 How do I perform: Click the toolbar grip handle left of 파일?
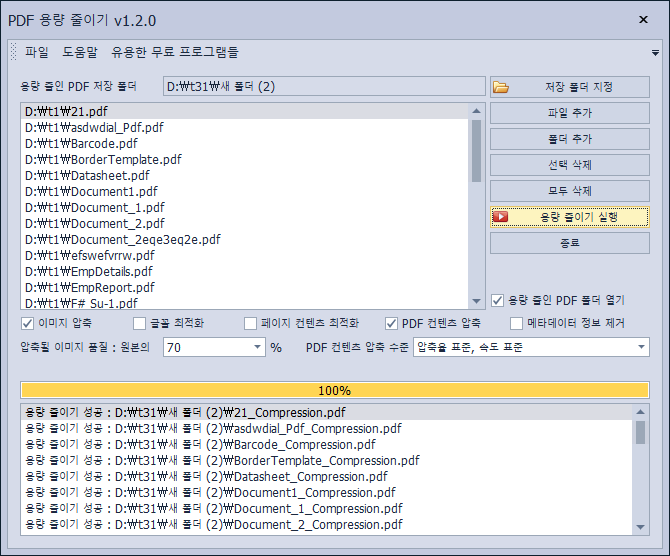tap(13, 52)
